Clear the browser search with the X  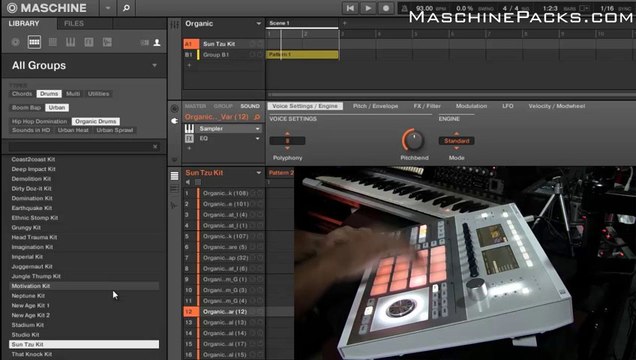[x=155, y=147]
